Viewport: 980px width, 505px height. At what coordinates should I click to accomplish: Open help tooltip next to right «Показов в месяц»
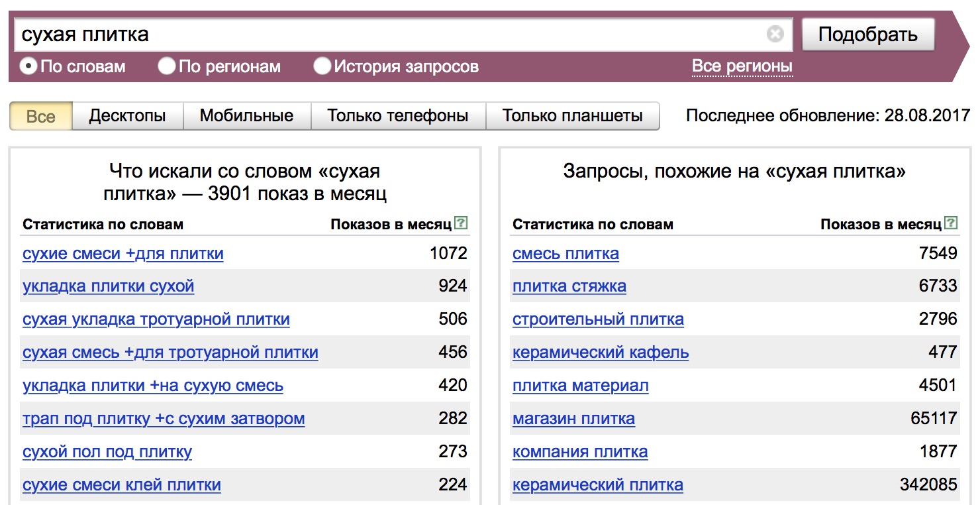coord(952,223)
